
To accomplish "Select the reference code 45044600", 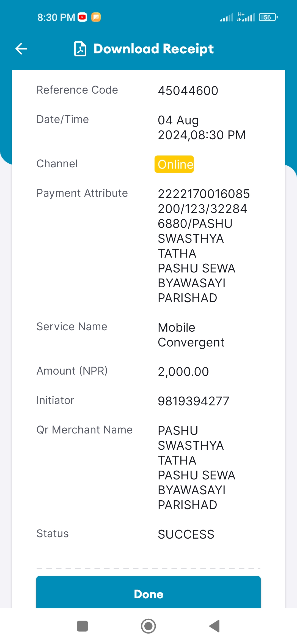I will coord(188,91).
